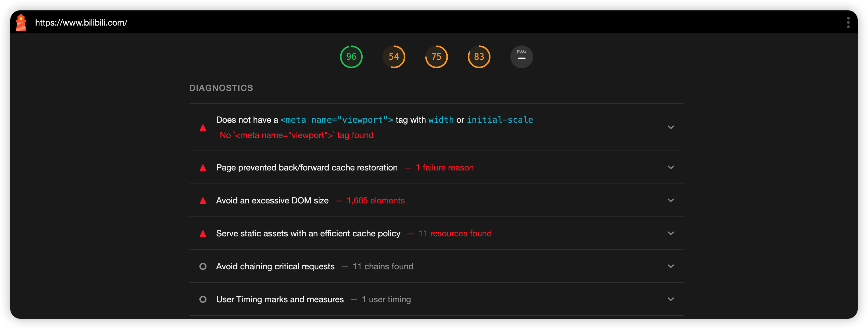Open the three-dot tools menu
The image size is (868, 329).
pyautogui.click(x=848, y=22)
